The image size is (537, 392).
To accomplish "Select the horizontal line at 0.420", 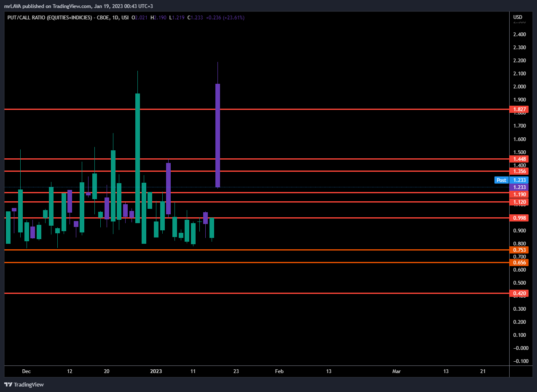I will click(x=256, y=293).
